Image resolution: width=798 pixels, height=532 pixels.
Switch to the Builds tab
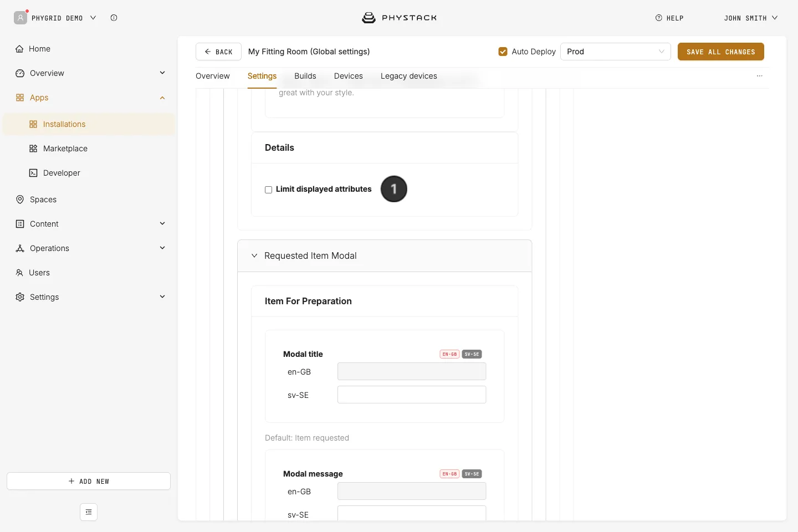[x=305, y=76]
